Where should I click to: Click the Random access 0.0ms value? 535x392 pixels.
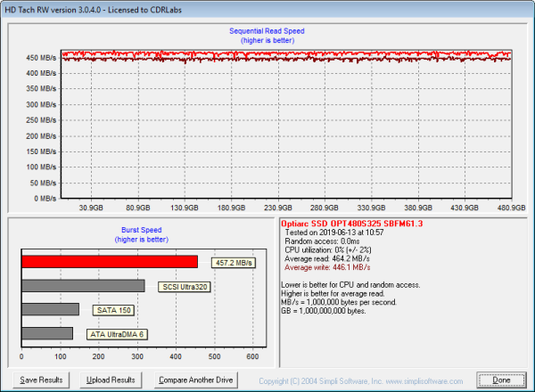click(x=322, y=241)
